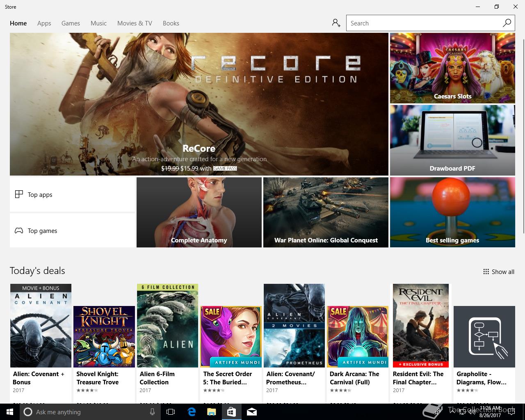Open File Explorer from taskbar

211,412
